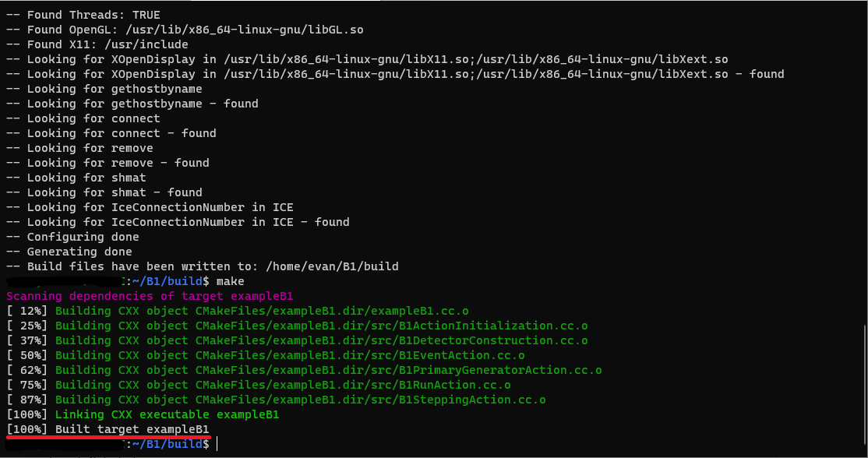The height and width of the screenshot is (458, 868).
Task: Click the B1SteppingAction.cc.o build line
Action: point(300,400)
